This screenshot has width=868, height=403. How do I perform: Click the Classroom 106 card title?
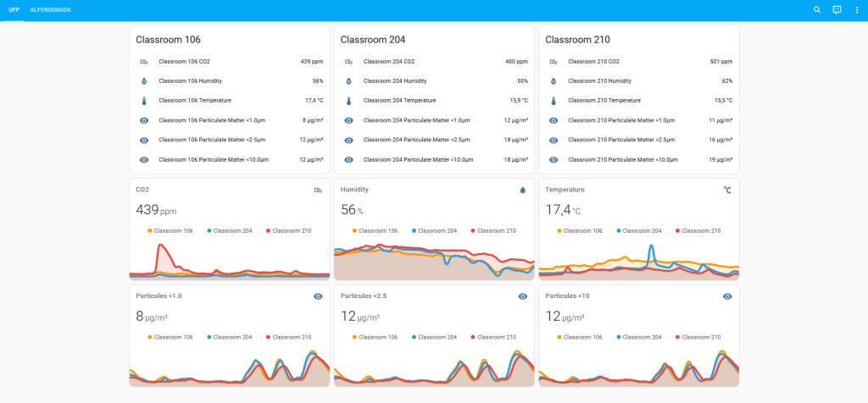coord(169,40)
